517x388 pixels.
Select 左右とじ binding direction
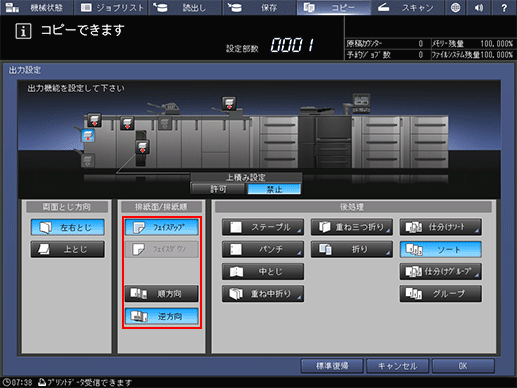coord(68,227)
